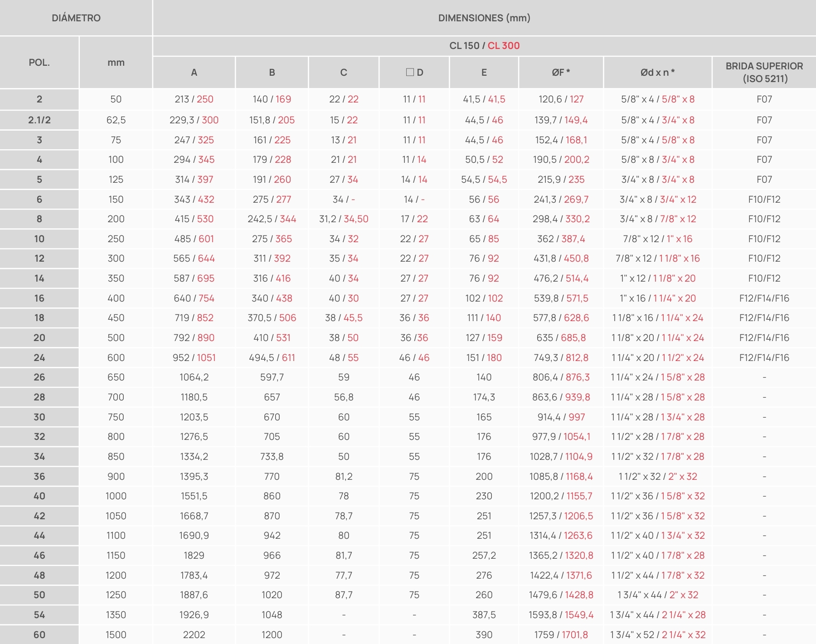Click the DIÁMETRO header cell
This screenshot has height=644, width=816.
76,18
